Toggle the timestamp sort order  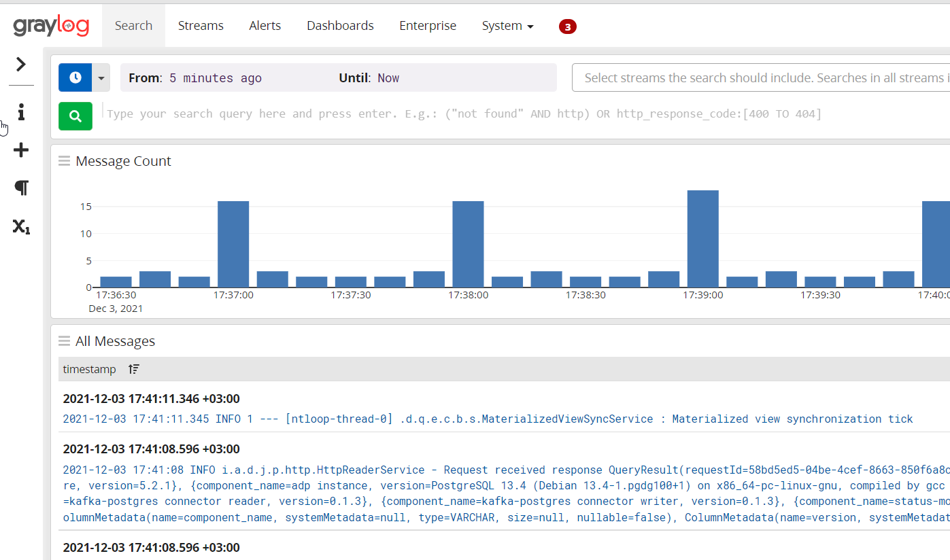click(x=133, y=369)
